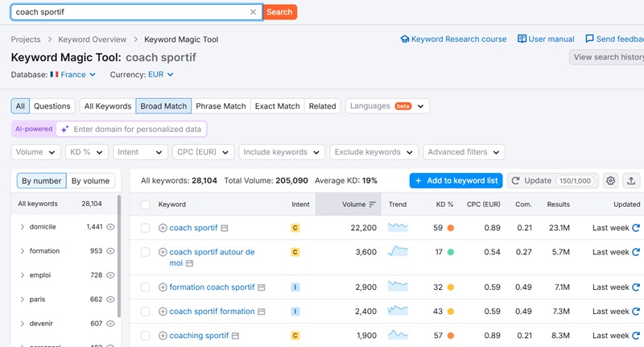Click the AI sparkle icon in the domain field
The image size is (644, 347).
click(64, 130)
